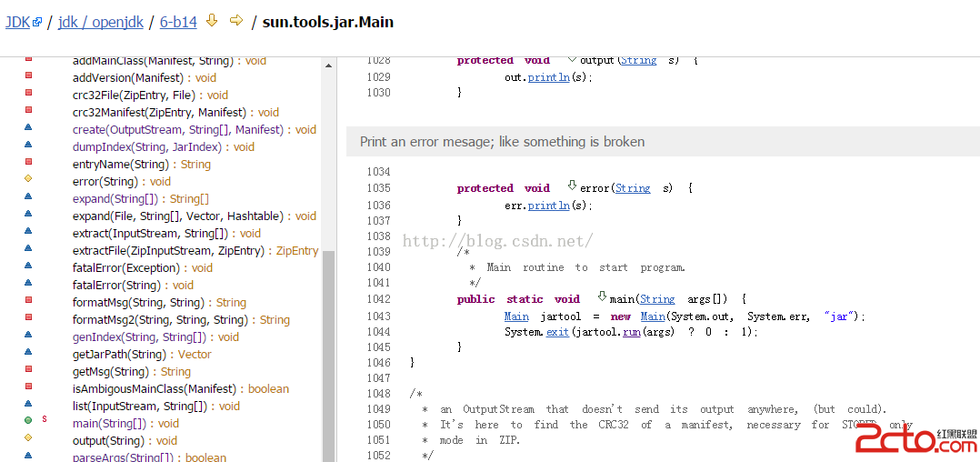
Task: Click the yellow diamond icon beside error(String)
Action: [x=28, y=180]
